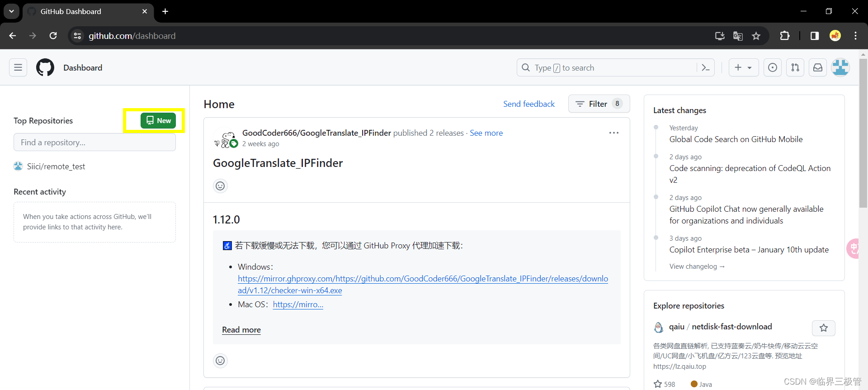Viewport: 868px width, 390px height.
Task: Open the Notifications inbox icon
Action: click(x=818, y=67)
